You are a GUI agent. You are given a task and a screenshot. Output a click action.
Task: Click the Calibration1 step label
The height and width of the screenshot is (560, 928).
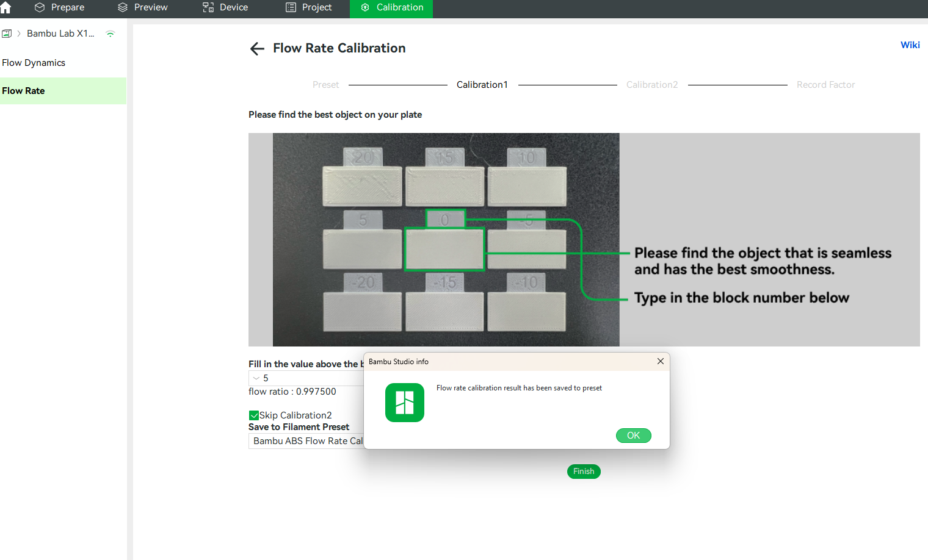tap(482, 85)
